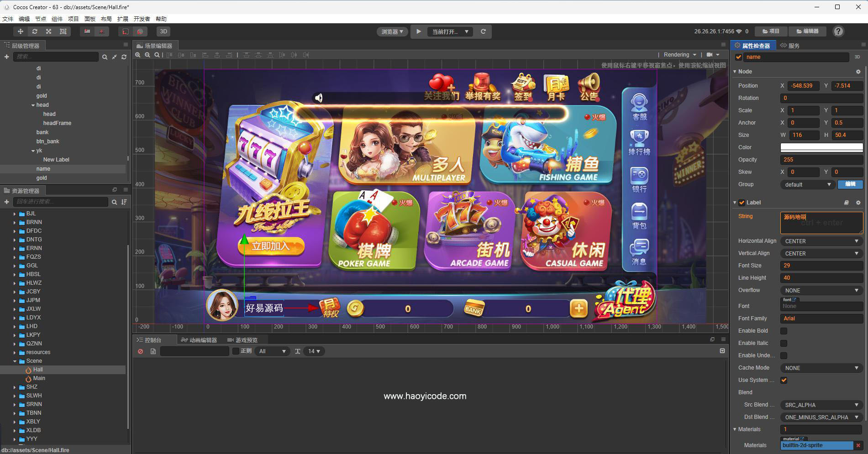Enable Bold on the Label component
Screen dimensions: 868x454
(784, 330)
